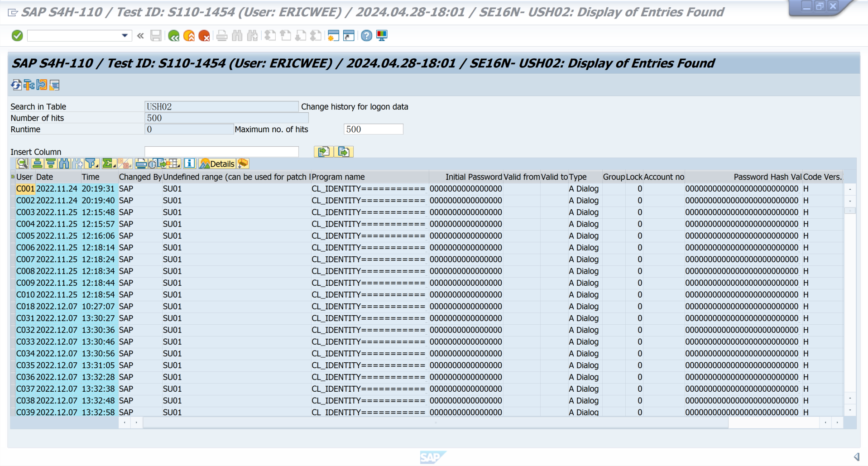Click the table's horizontal scrollbar
The image size is (868, 466).
pyautogui.click(x=435, y=423)
